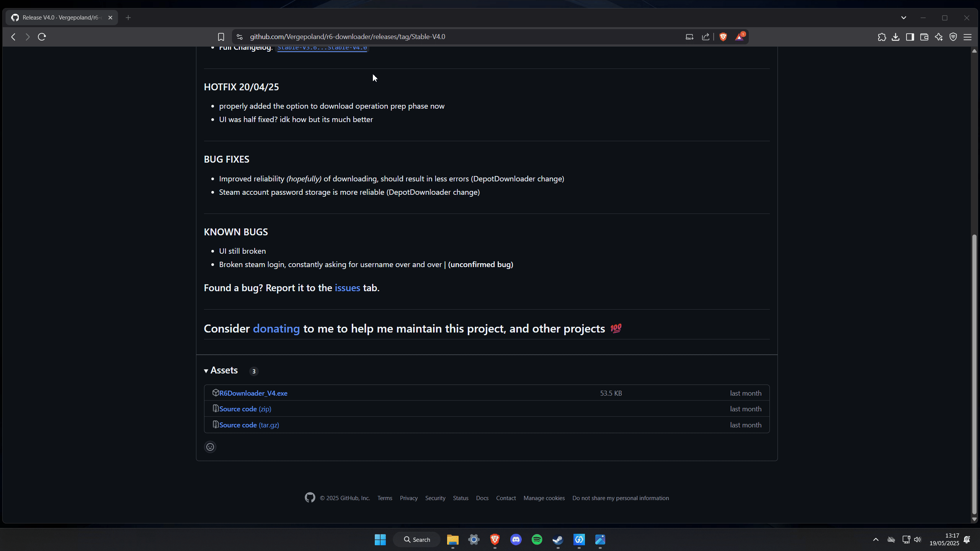Show hidden system tray icons

[876, 540]
